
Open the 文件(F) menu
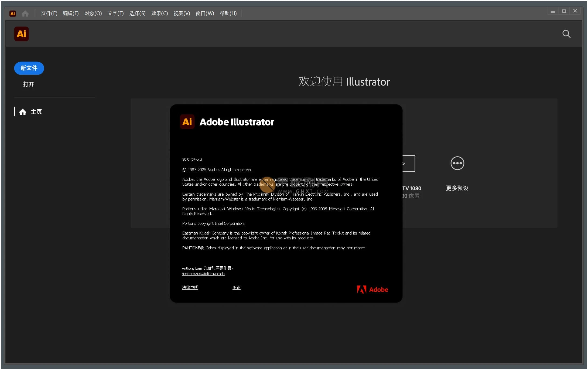coord(49,13)
